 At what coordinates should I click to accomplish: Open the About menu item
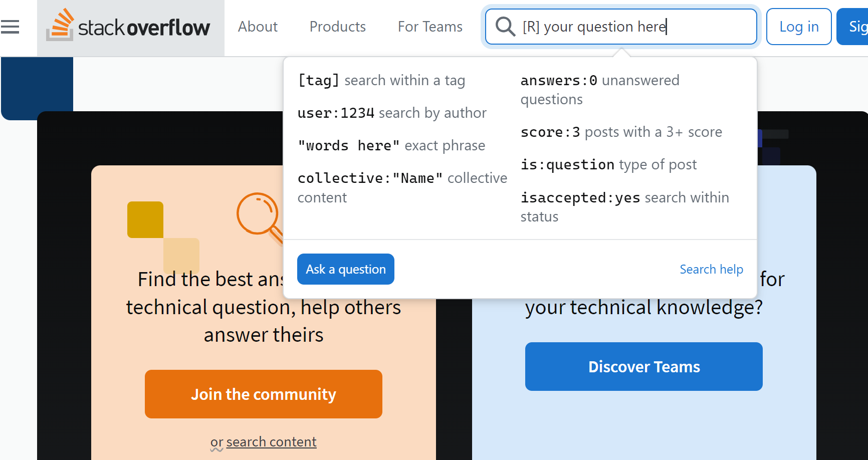click(x=258, y=27)
